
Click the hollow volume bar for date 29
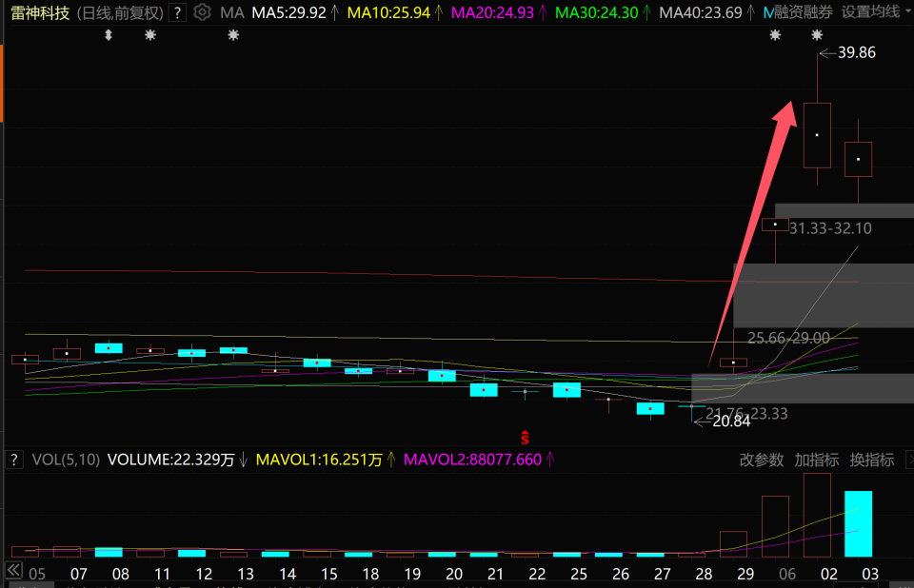[733, 544]
